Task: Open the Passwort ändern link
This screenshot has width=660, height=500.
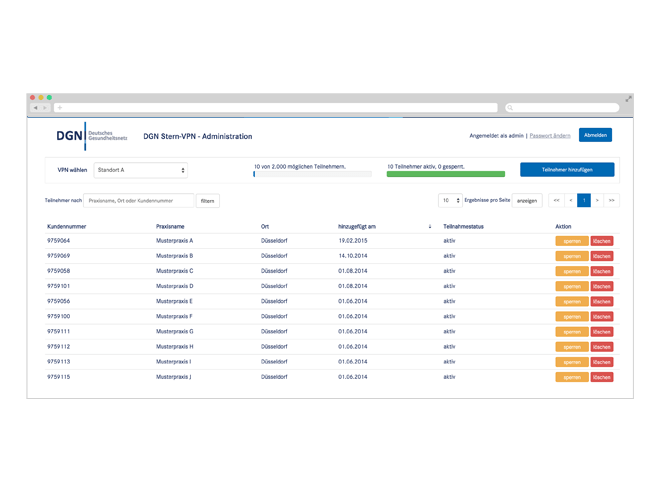Action: [550, 136]
